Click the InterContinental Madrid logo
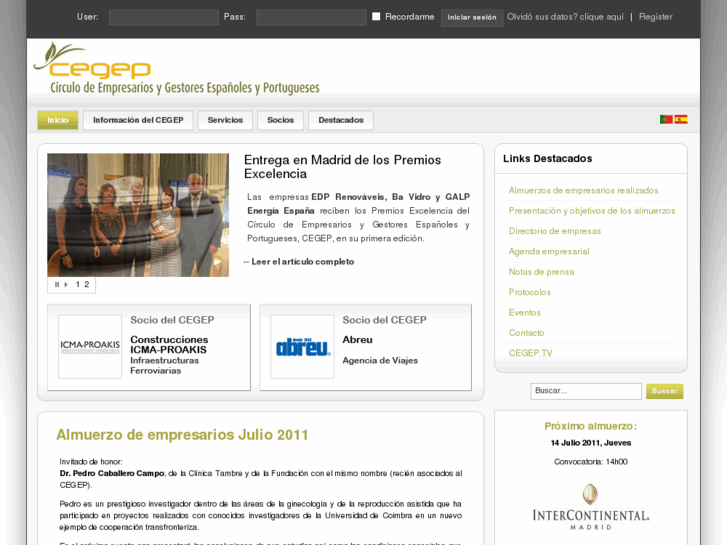 click(x=591, y=507)
